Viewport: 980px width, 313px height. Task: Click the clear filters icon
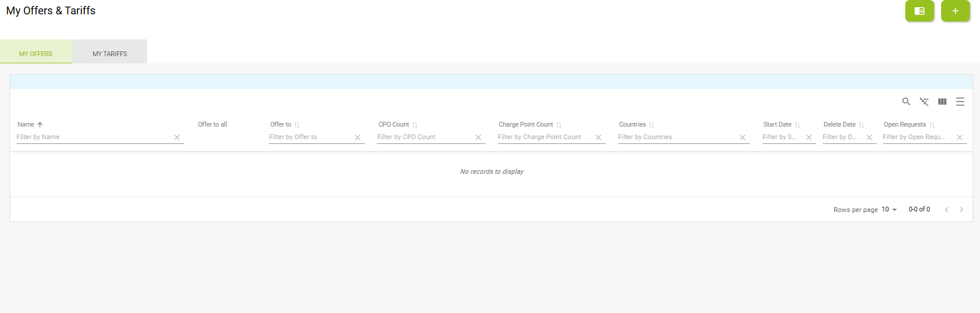coord(924,102)
